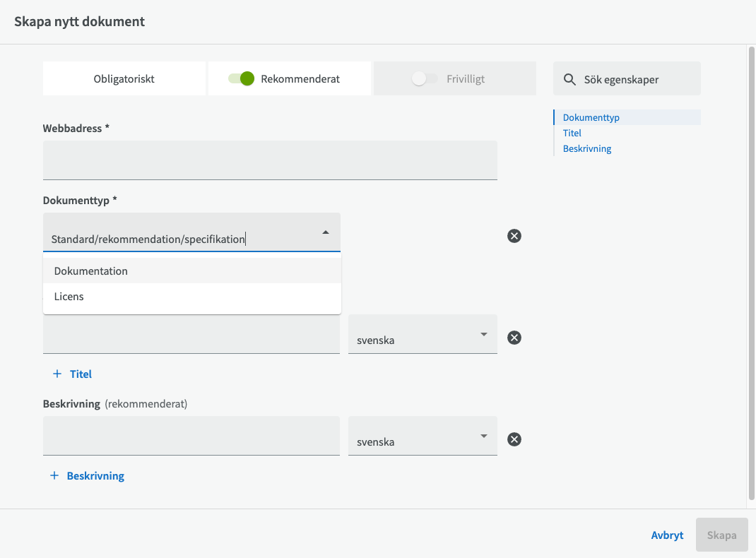Collapse the Dokumenttyp dropdown arrow

[x=325, y=232]
